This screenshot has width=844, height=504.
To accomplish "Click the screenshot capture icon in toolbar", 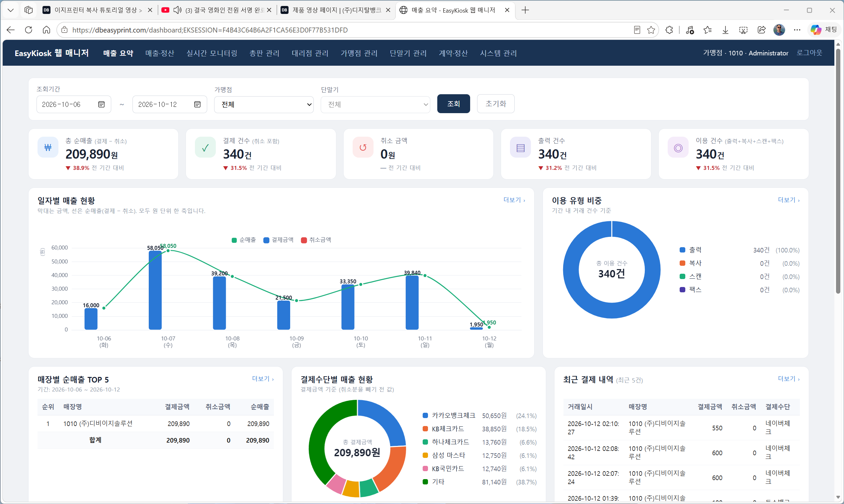I will tap(743, 30).
